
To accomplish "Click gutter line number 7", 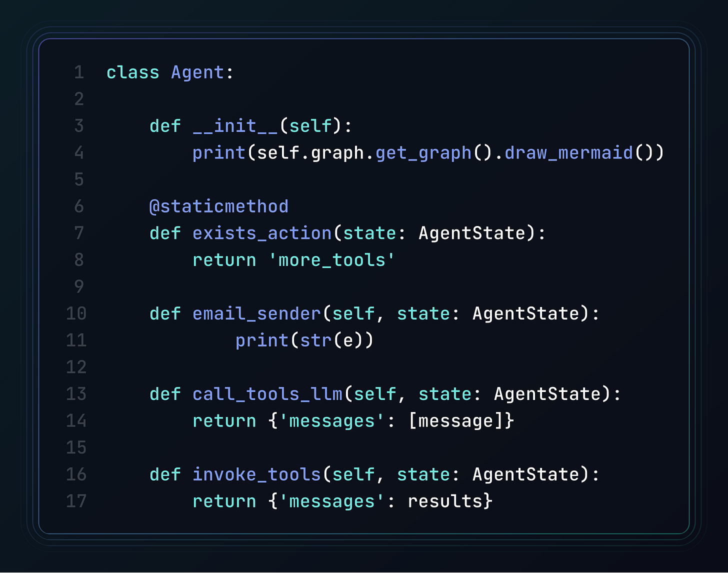I will [79, 233].
